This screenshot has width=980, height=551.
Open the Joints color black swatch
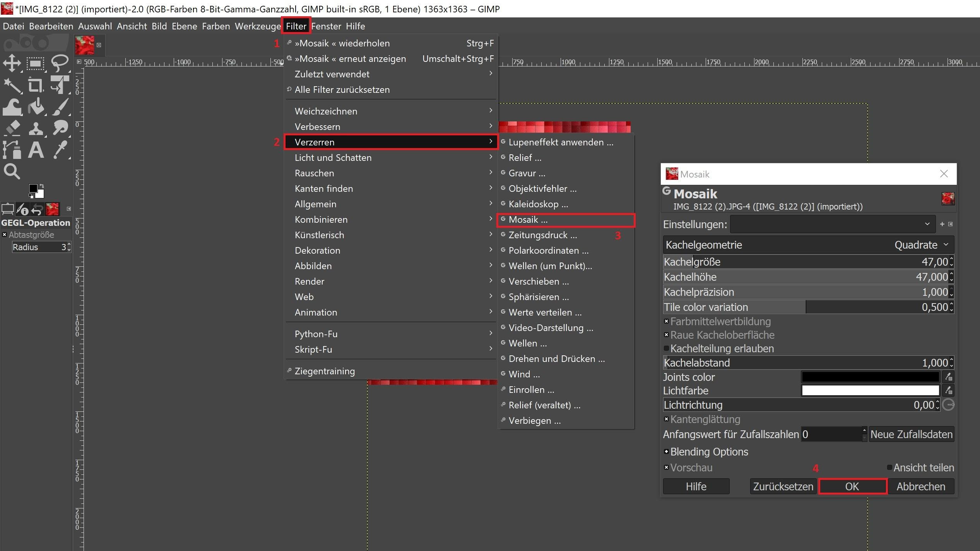click(871, 377)
